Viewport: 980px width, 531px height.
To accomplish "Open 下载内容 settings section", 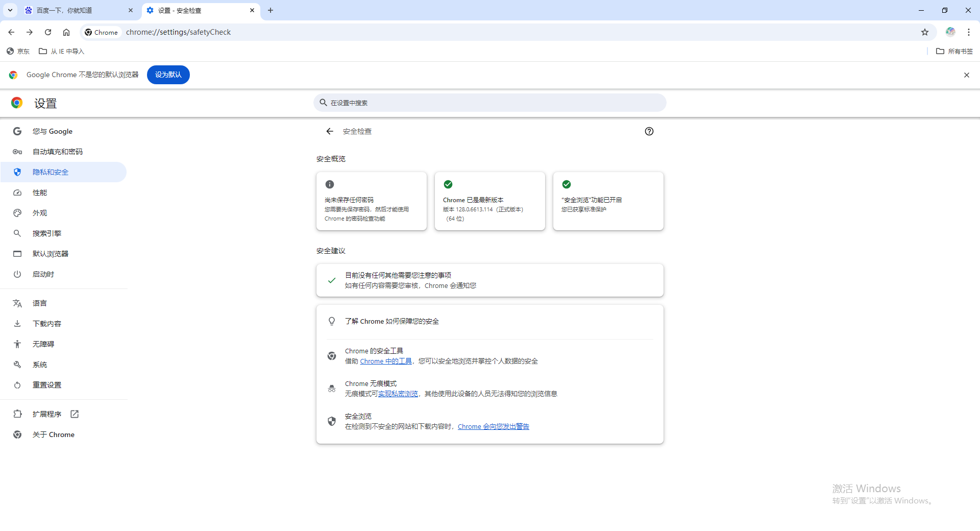I will (63, 324).
